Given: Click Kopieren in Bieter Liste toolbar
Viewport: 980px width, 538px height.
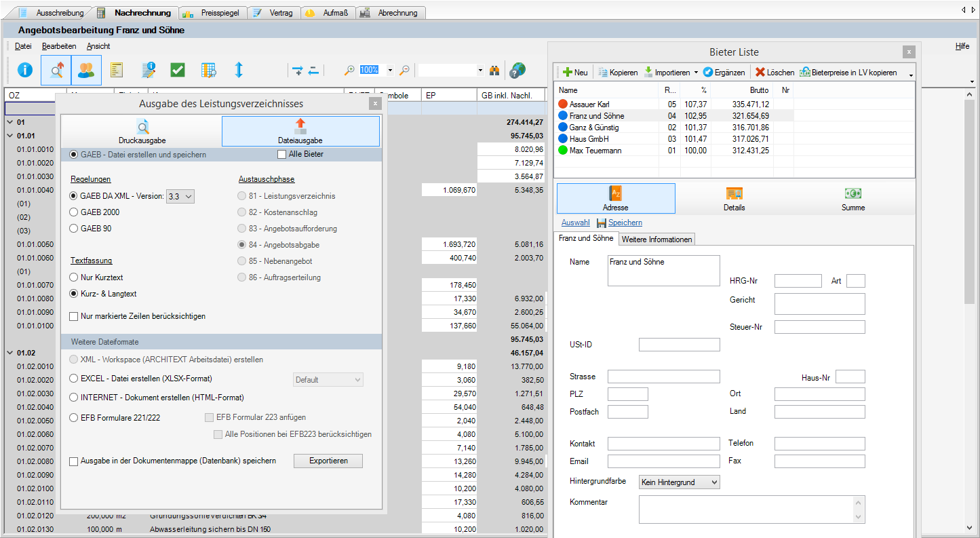Looking at the screenshot, I should 618,72.
